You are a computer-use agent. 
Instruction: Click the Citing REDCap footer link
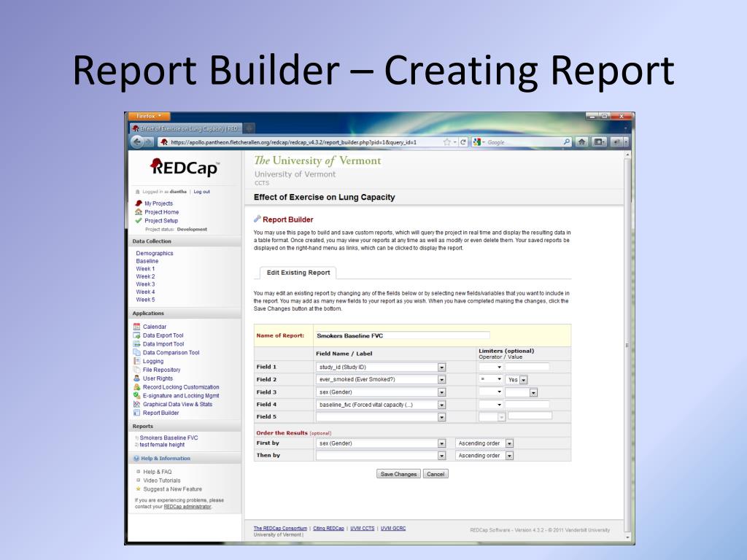[328, 528]
